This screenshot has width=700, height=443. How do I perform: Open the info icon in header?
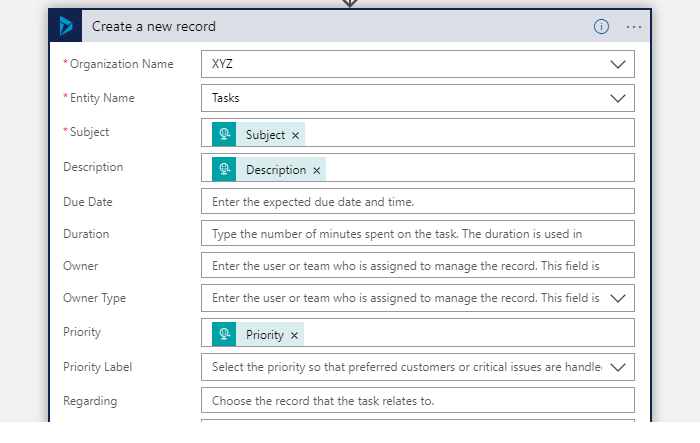[601, 27]
